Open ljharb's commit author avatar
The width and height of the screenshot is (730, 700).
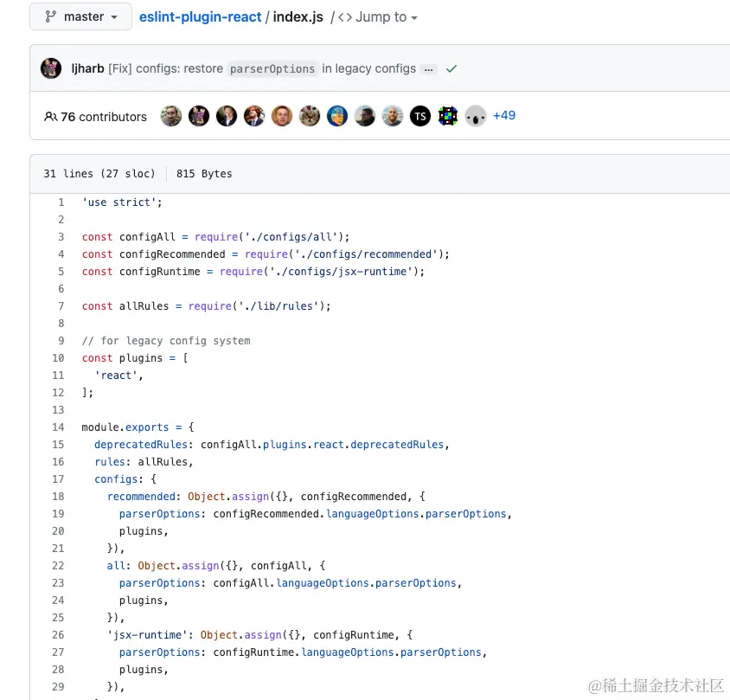point(51,68)
